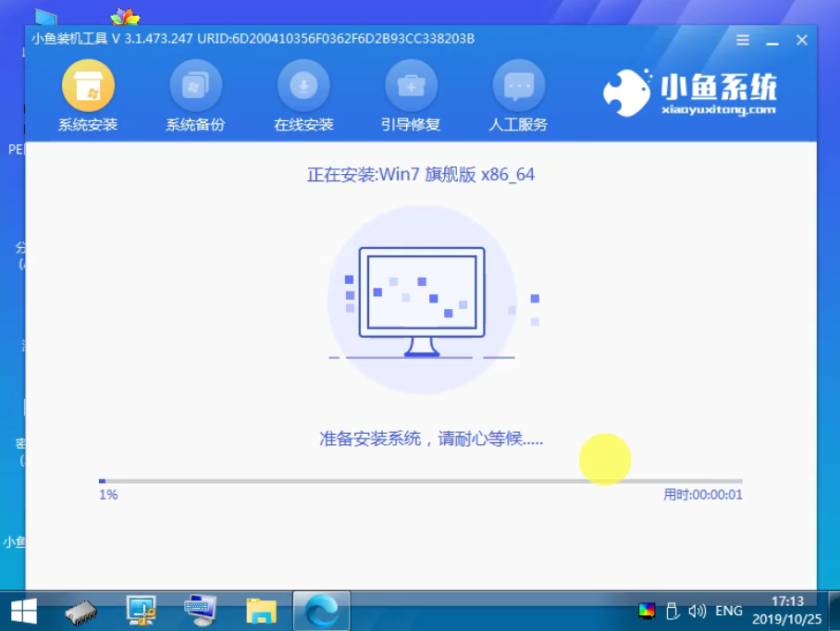Open the display monitor tool on taskbar
840x631 pixels.
click(x=142, y=611)
